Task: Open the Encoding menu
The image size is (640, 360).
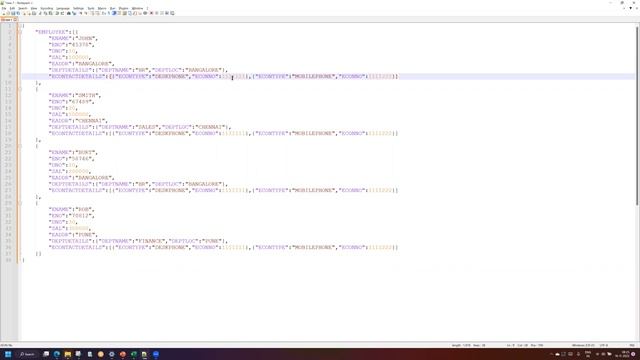Action: [x=47, y=8]
